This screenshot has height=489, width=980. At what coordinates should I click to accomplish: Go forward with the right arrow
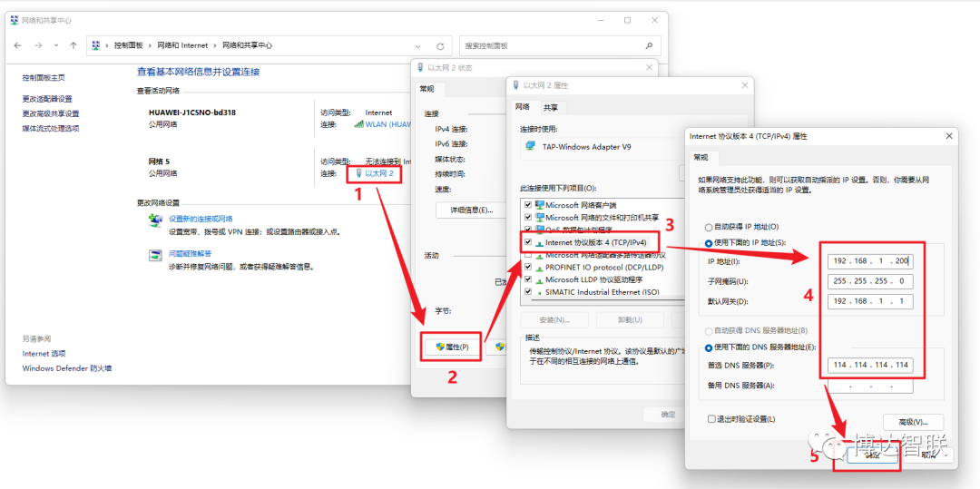tap(38, 45)
